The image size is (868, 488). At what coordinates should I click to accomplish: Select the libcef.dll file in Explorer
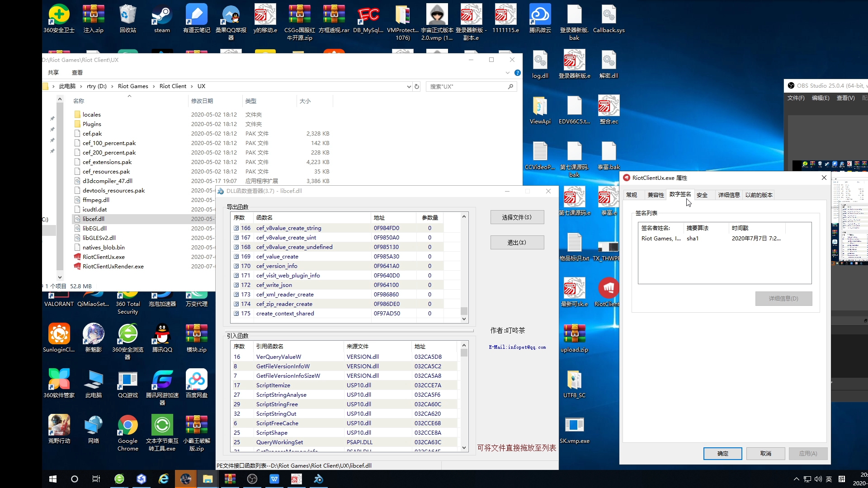pyautogui.click(x=93, y=219)
